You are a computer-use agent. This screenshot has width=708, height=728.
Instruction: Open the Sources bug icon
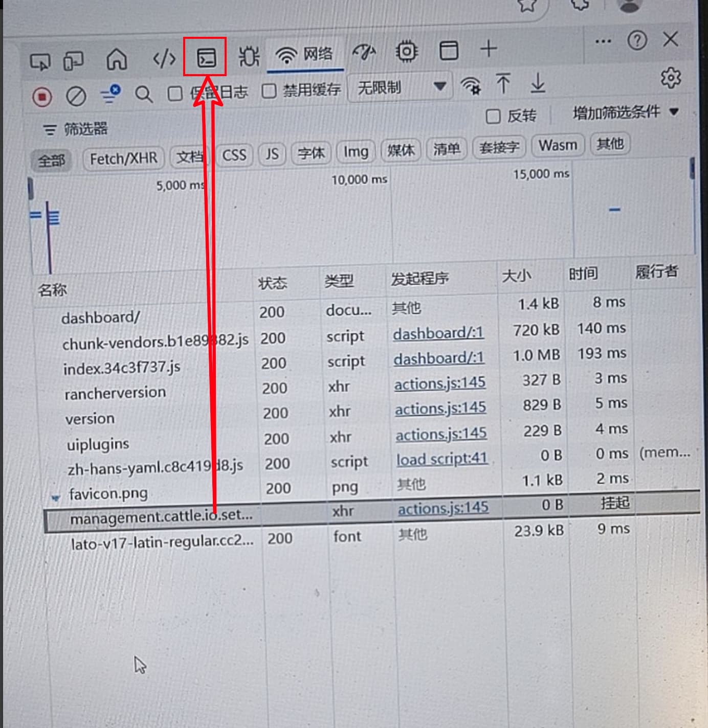pyautogui.click(x=249, y=56)
